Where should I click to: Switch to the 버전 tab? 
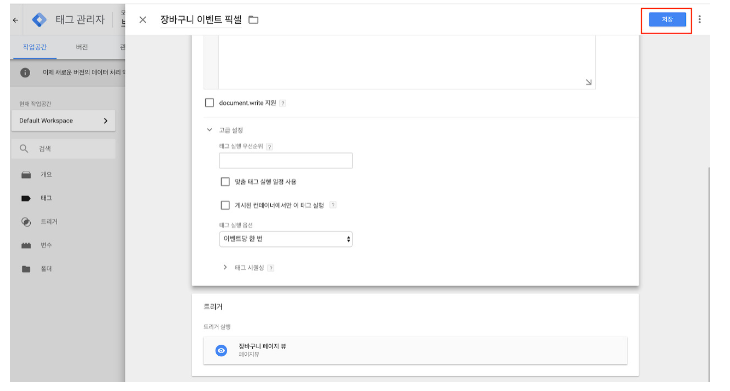(82, 47)
